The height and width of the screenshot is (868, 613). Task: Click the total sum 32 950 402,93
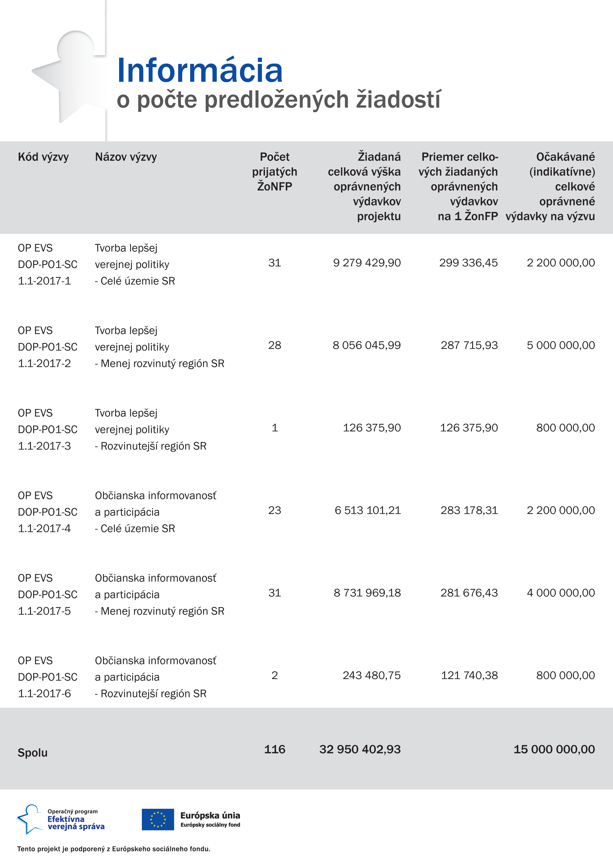(x=360, y=749)
